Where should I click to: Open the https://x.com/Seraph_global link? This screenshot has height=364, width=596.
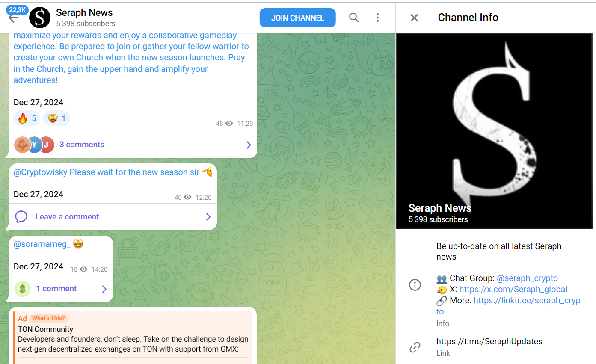[513, 290]
